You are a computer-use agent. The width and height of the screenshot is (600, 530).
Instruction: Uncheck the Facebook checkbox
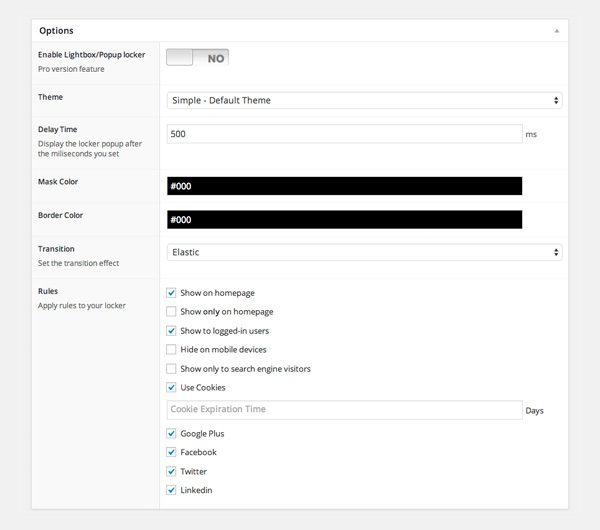(172, 453)
